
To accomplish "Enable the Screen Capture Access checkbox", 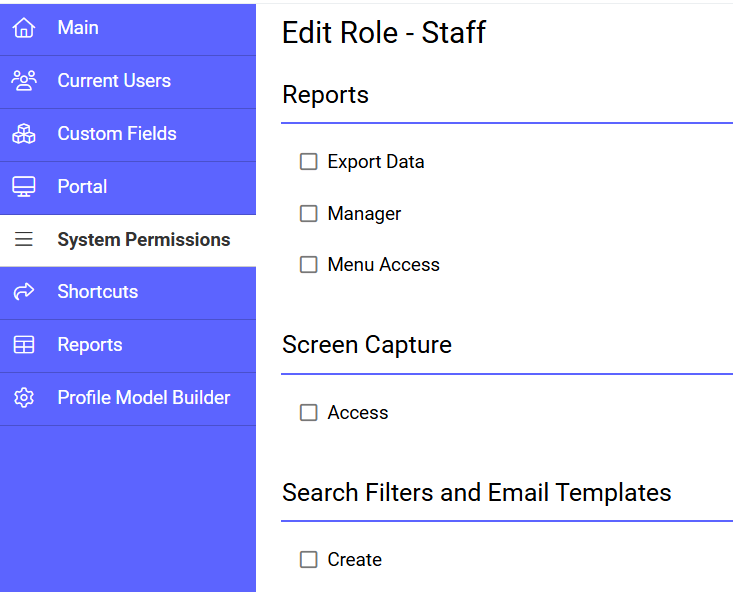I will point(309,413).
